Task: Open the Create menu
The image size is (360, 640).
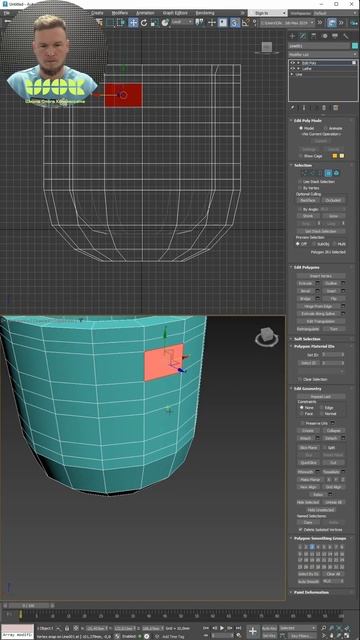Action: 97,13
